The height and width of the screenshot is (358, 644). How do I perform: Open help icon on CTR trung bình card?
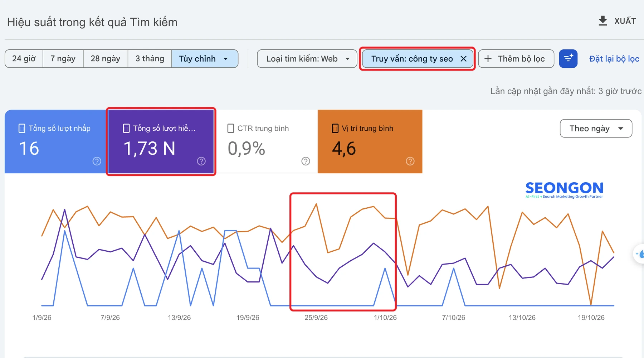click(306, 161)
